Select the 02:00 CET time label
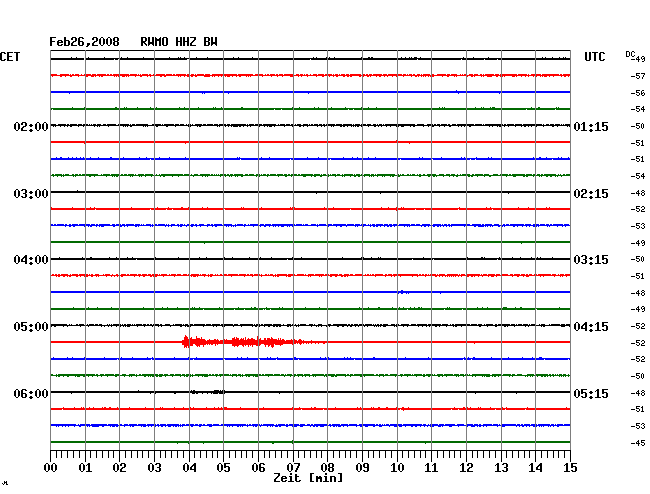The width and height of the screenshot is (650, 494). pyautogui.click(x=31, y=126)
